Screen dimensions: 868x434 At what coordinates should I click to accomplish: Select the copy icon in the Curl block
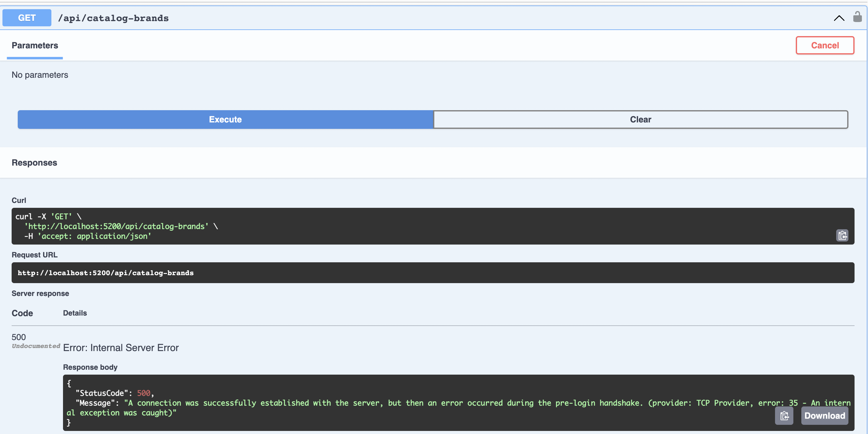pos(842,235)
